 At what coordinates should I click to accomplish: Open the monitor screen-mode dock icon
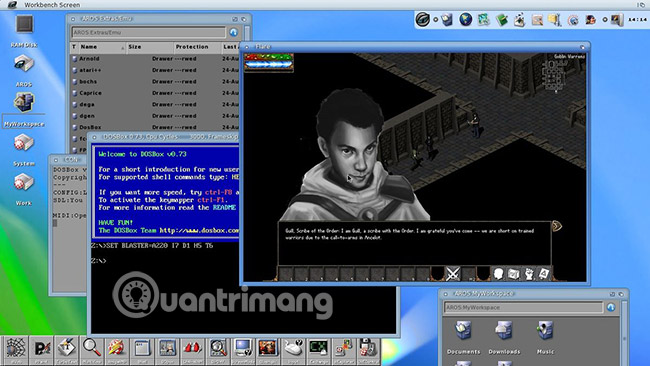(x=243, y=349)
